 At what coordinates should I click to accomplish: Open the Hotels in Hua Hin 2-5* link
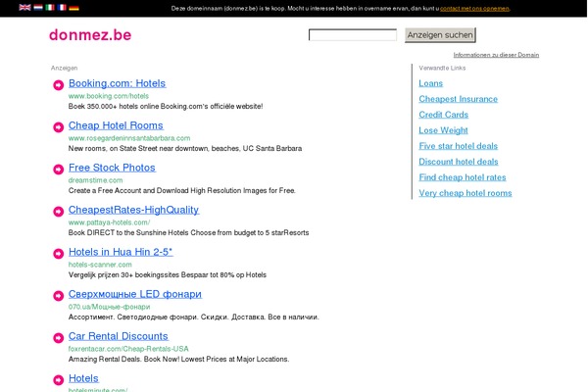point(121,252)
